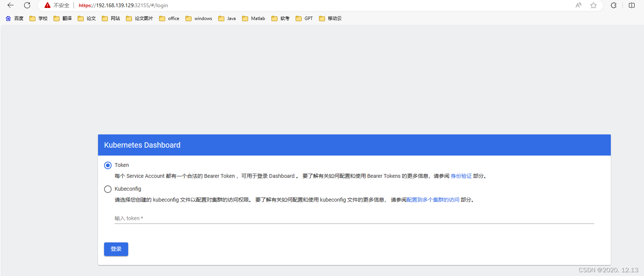The height and width of the screenshot is (276, 644).
Task: Open the 网站 bookmark folder
Action: point(111,18)
